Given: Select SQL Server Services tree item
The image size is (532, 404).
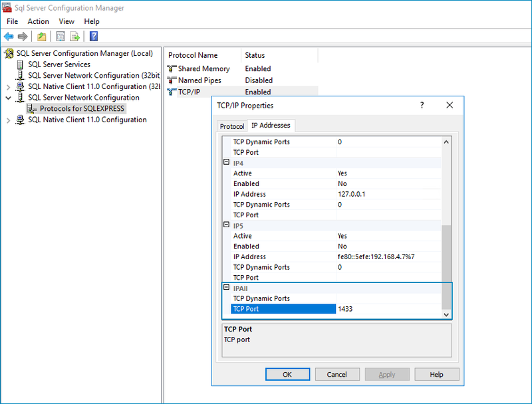Looking at the screenshot, I should coord(59,64).
